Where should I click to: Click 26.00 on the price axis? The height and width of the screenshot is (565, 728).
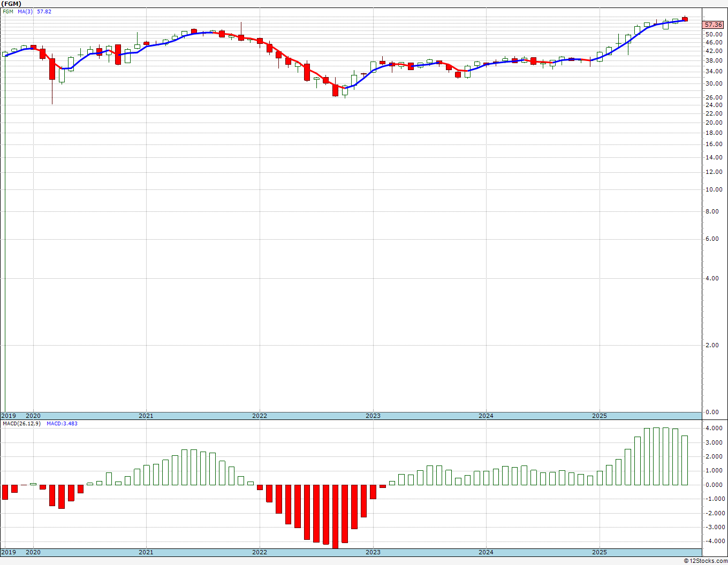click(x=714, y=97)
